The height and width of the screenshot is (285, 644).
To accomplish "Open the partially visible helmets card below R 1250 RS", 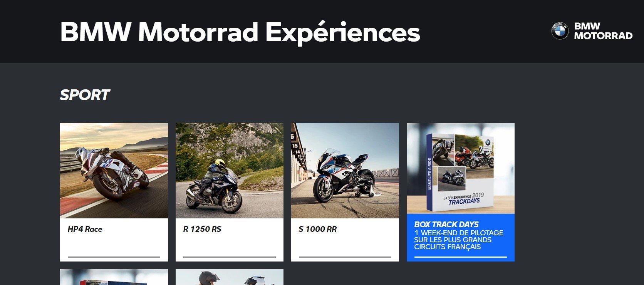I will point(230,277).
